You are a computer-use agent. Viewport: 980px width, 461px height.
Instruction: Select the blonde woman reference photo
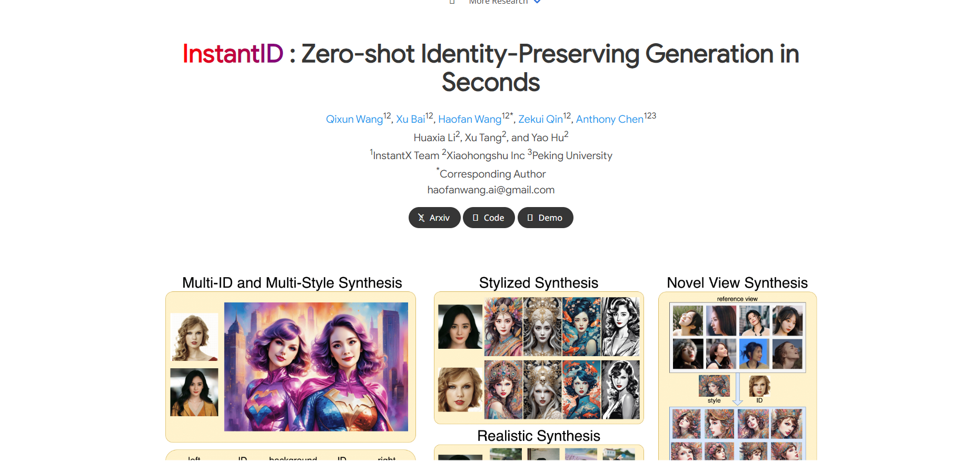point(194,337)
